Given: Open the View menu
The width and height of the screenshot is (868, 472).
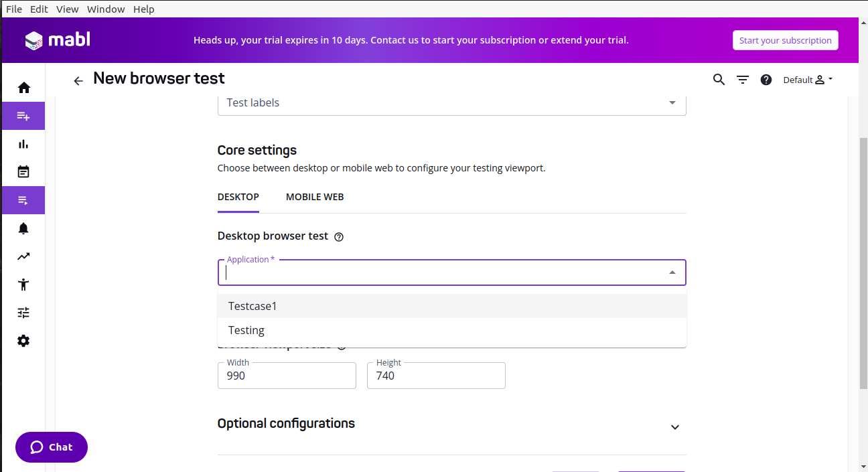Looking at the screenshot, I should click(x=67, y=9).
